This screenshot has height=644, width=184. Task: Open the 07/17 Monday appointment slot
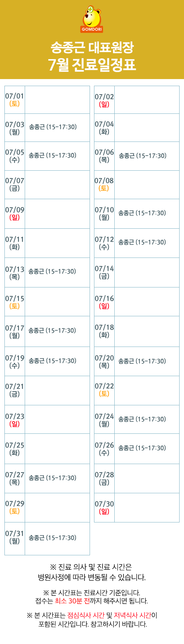[52, 331]
